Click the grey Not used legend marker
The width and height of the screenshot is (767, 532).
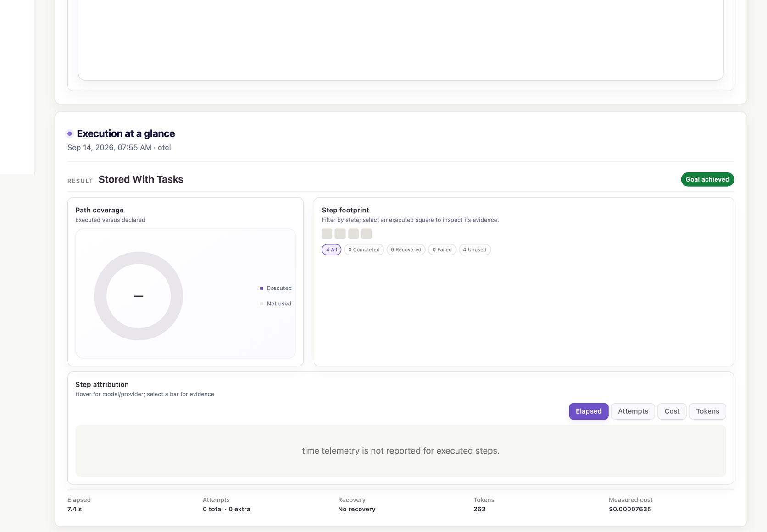261,304
